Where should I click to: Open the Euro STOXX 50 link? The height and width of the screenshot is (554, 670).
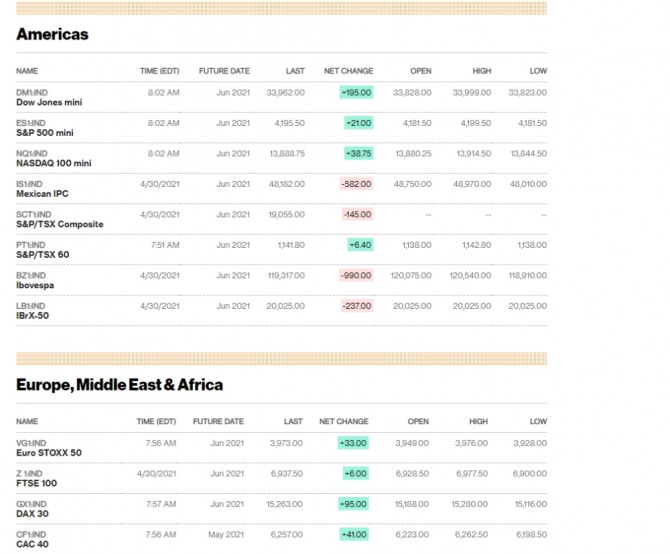(49, 453)
